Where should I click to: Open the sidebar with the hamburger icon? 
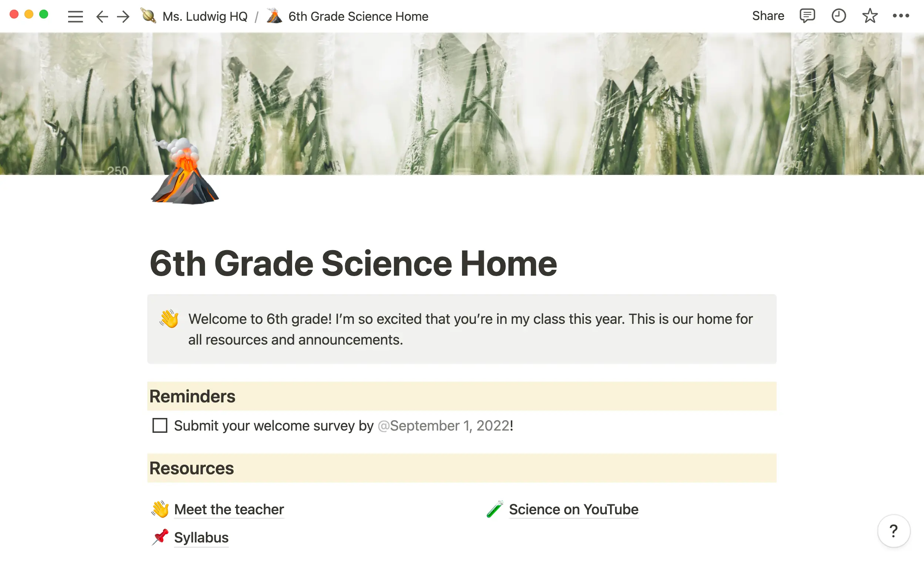(x=75, y=16)
